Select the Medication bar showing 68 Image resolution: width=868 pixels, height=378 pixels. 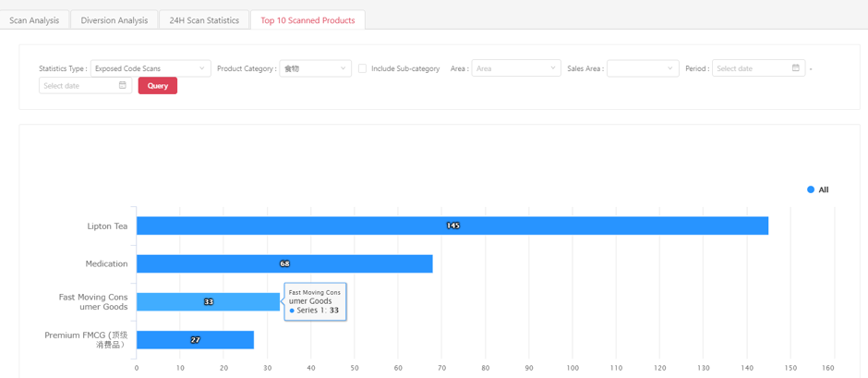tap(284, 263)
